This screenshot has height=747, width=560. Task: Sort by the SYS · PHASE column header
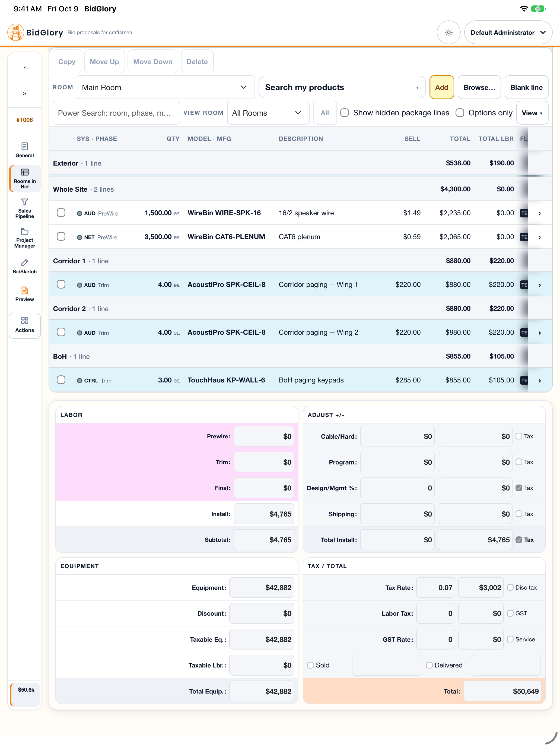(x=97, y=139)
